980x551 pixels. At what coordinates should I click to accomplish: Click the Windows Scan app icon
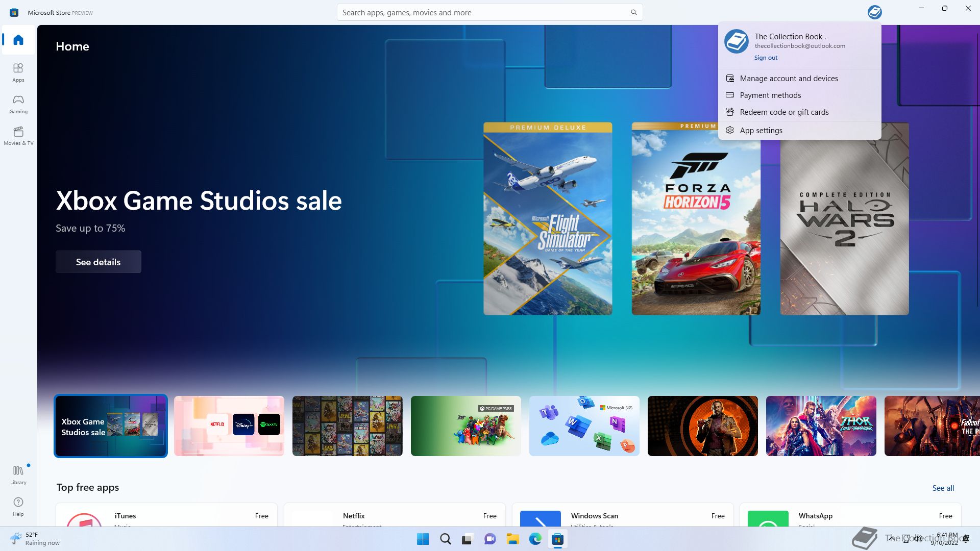(541, 518)
